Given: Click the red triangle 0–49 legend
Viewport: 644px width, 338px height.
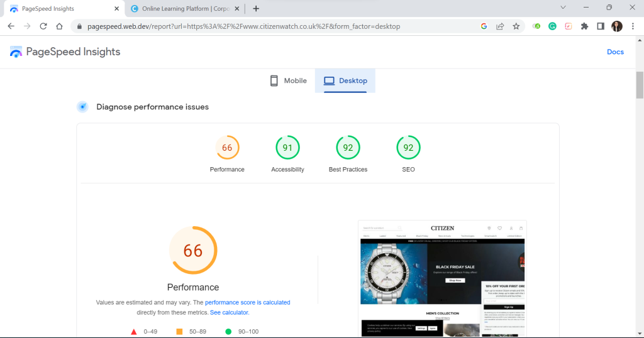Looking at the screenshot, I should tap(144, 332).
